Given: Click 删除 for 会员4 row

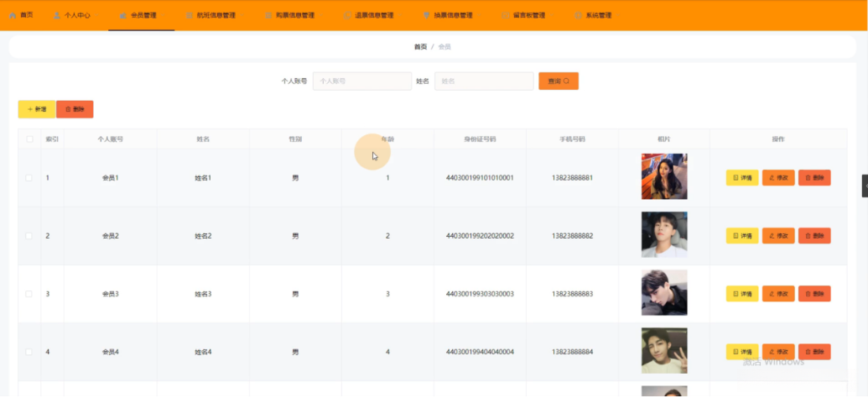Looking at the screenshot, I should point(814,352).
